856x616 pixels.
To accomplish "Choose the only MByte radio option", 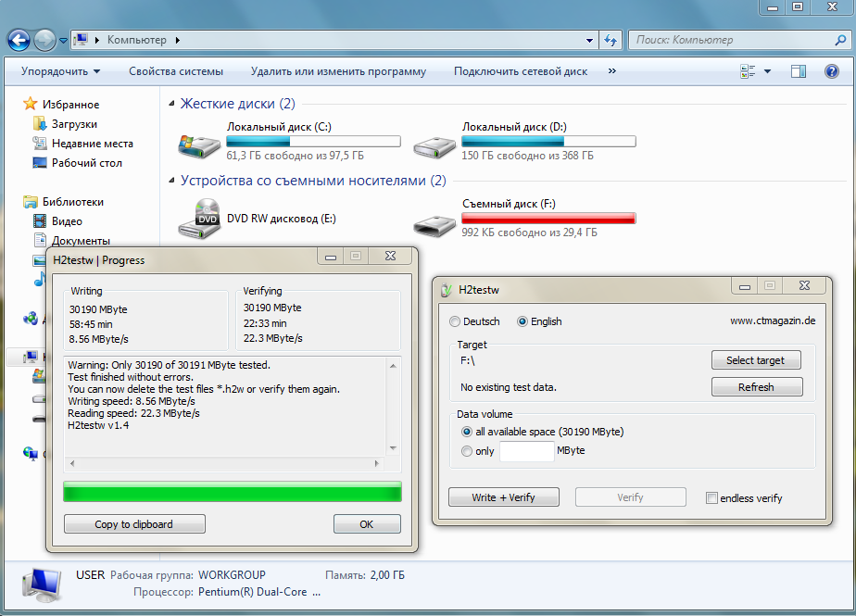I will (467, 451).
